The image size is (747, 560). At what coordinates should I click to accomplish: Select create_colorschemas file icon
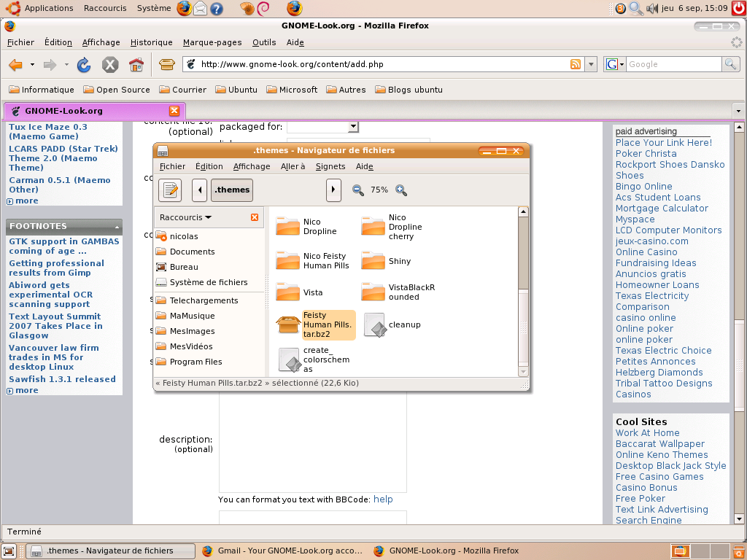[x=289, y=359]
